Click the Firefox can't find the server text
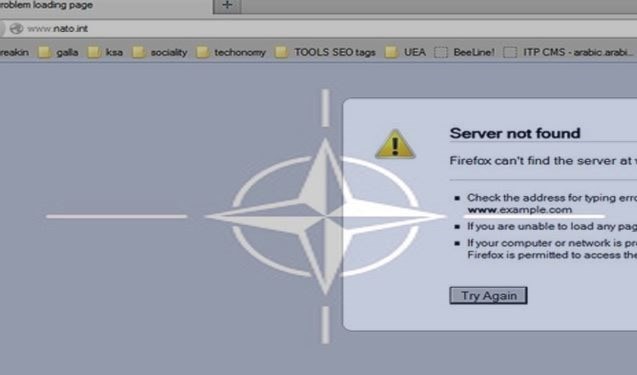The height and width of the screenshot is (375, 637). (x=543, y=160)
